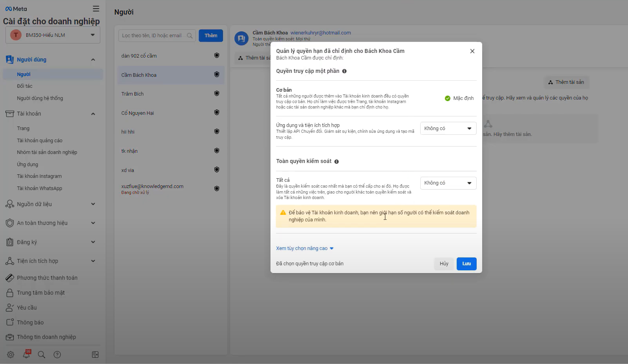This screenshot has height=364, width=628.
Task: Open the BM350-Hiếu NLM business selector
Action: (x=53, y=35)
